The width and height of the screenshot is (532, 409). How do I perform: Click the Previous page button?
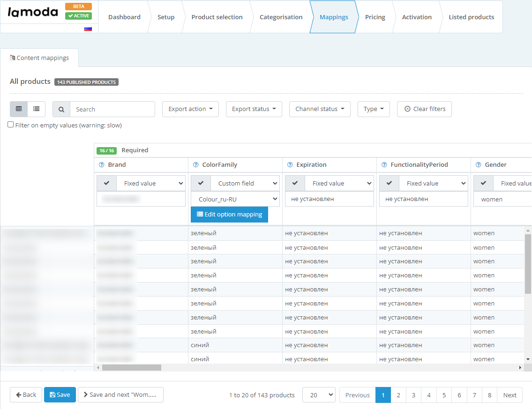click(358, 395)
